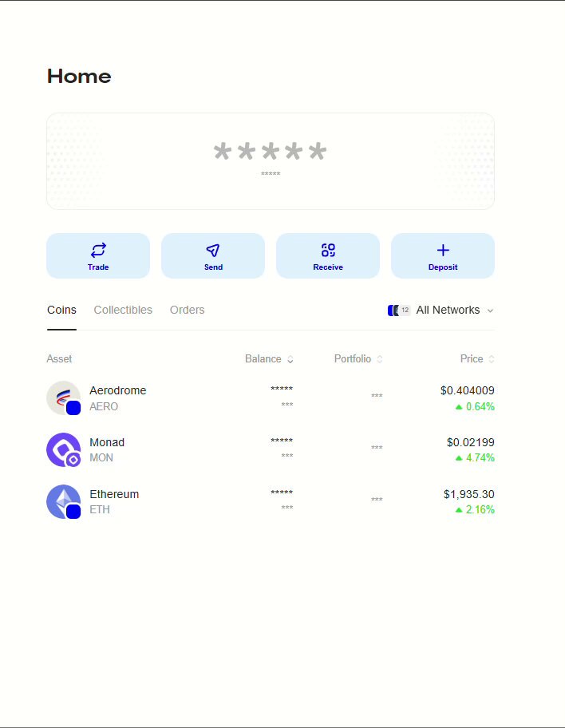This screenshot has height=728, width=565.
Task: Click the $0.02199 Monad price
Action: 470,442
